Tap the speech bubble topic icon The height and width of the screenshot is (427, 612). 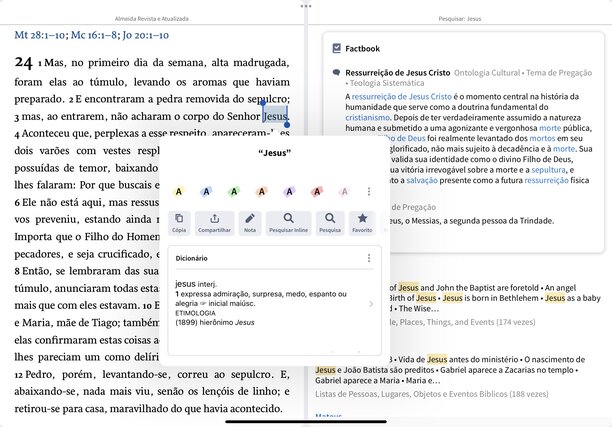[x=336, y=72]
